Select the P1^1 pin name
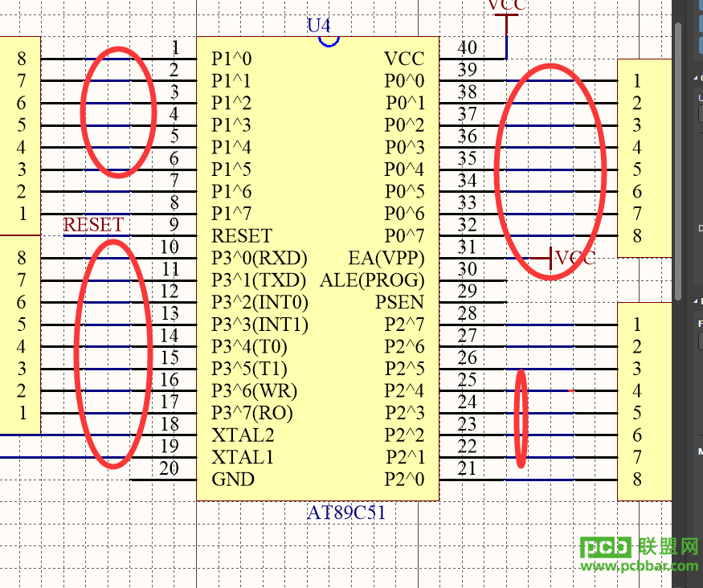The image size is (703, 588). [x=231, y=80]
